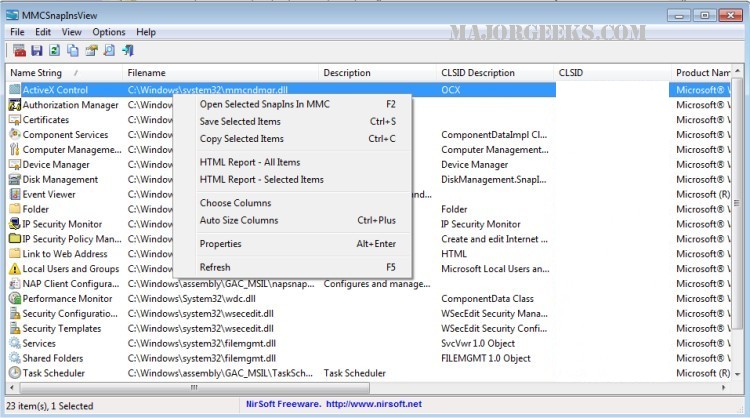Viewport: 750px width, 418px height.
Task: Open Choose Columns from context menu
Action: click(292, 203)
